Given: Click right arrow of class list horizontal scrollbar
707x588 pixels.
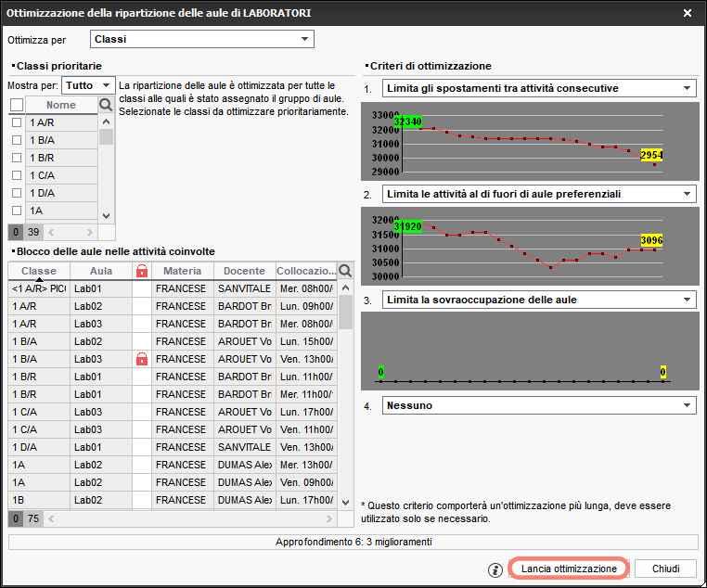Looking at the screenshot, I should coord(90,233).
